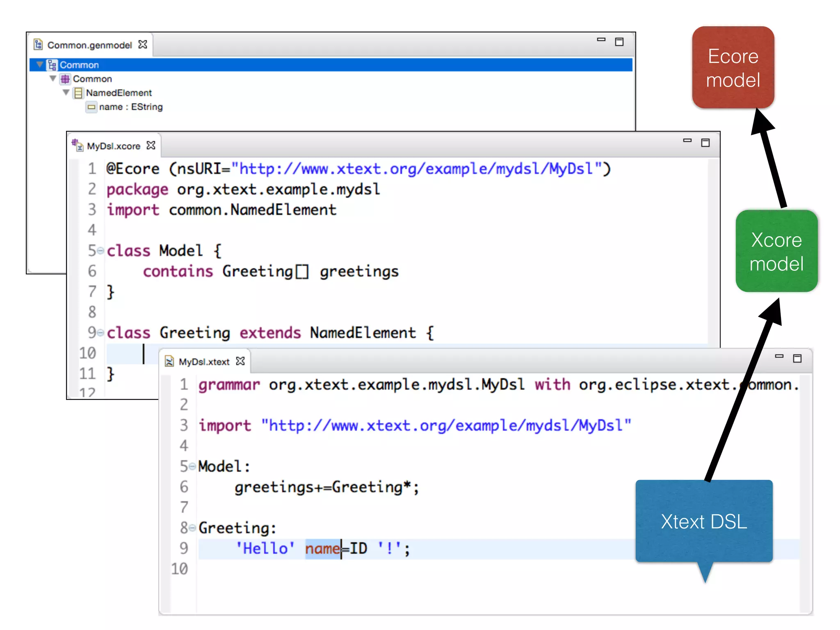Fold the class Greeting block at line 9
Viewport: 840px width, 630px height.
100,332
